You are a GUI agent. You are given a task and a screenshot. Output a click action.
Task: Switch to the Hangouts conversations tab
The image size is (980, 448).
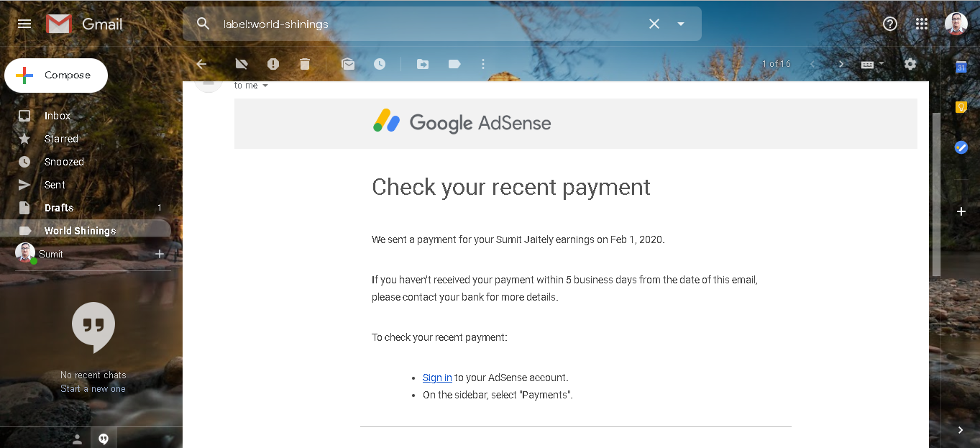tap(104, 439)
